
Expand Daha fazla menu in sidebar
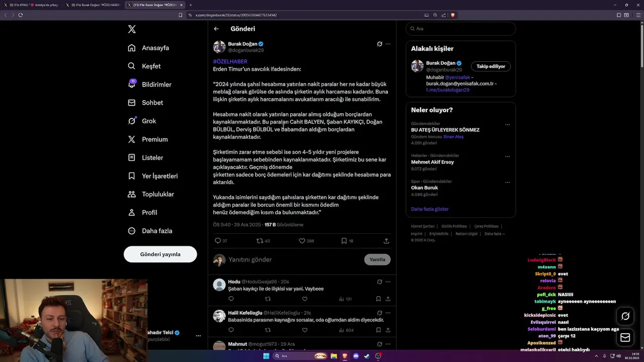150,231
